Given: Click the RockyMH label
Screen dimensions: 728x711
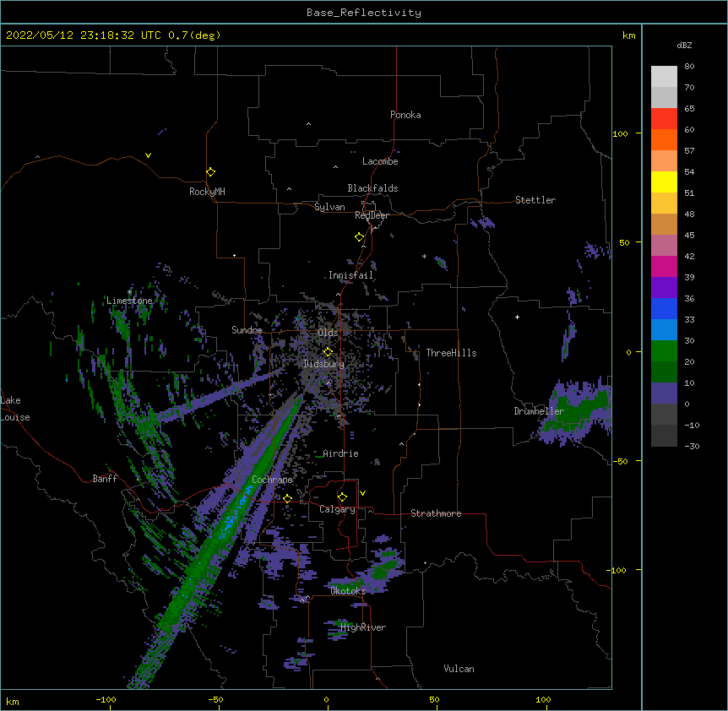Looking at the screenshot, I should [x=207, y=192].
